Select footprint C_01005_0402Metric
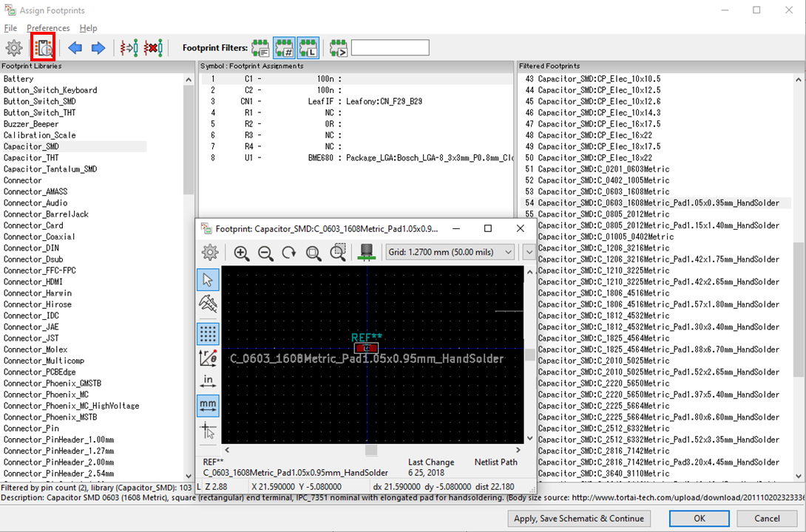 pyautogui.click(x=606, y=236)
